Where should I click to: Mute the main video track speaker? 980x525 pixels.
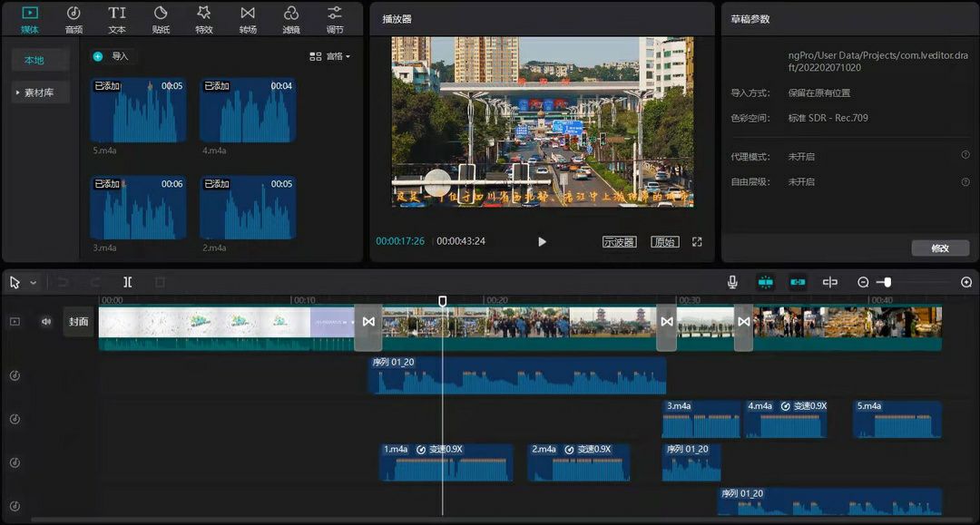pyautogui.click(x=45, y=321)
